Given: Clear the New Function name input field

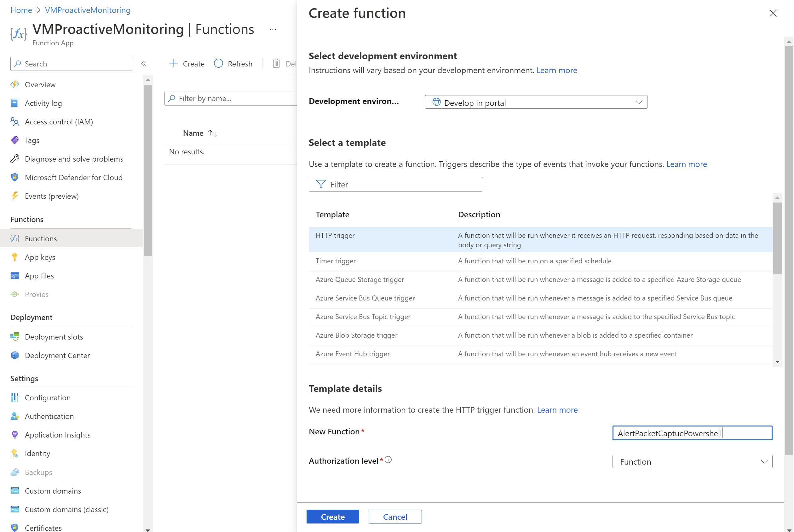Looking at the screenshot, I should pyautogui.click(x=692, y=433).
